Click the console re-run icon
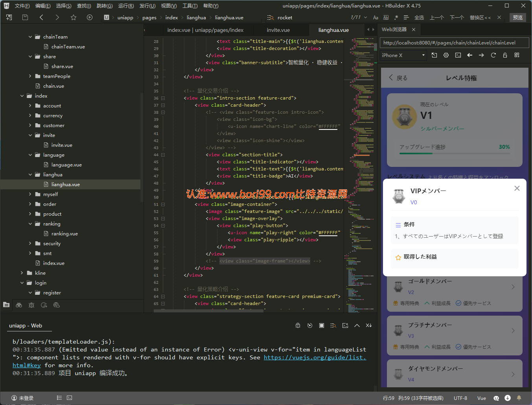Image resolution: width=532 pixels, height=405 pixels. pos(310,325)
